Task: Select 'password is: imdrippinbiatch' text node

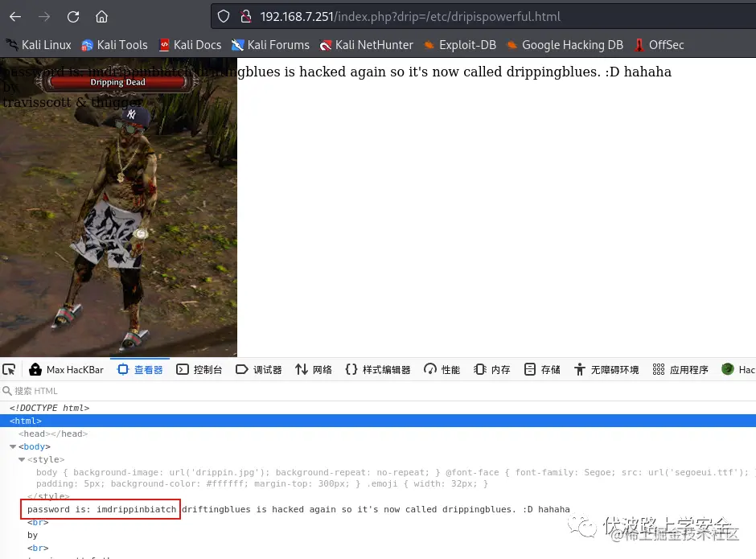Action: point(101,509)
